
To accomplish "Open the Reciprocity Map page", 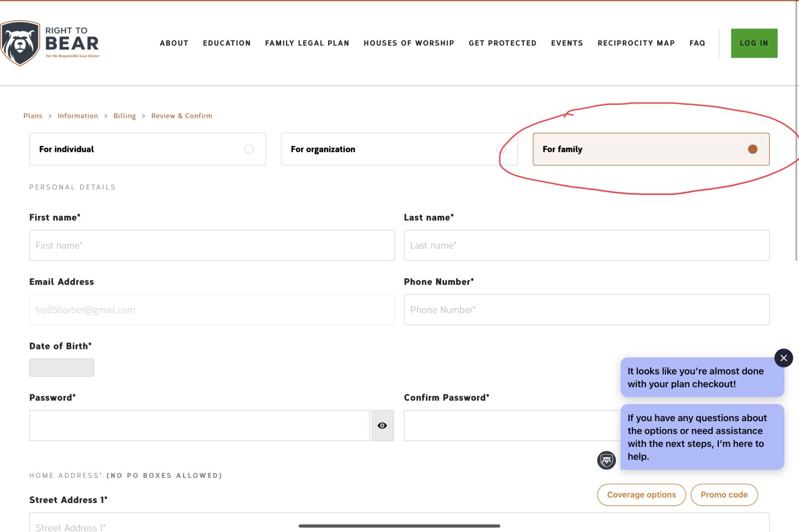I will coord(636,43).
